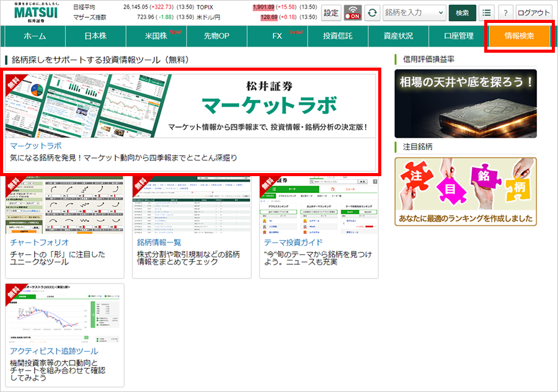Open the 口座管理 tab
This screenshot has height=392, width=558.
click(x=459, y=36)
